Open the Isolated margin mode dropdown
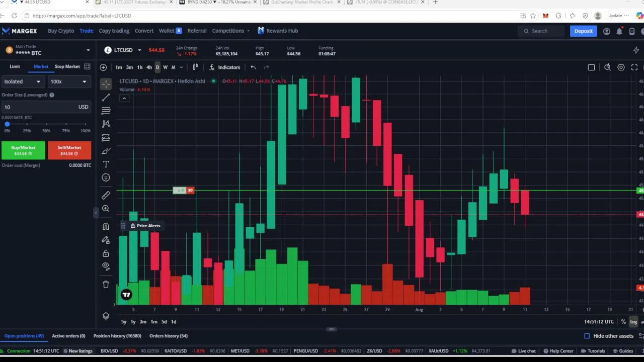The height and width of the screenshot is (362, 644). (x=22, y=81)
